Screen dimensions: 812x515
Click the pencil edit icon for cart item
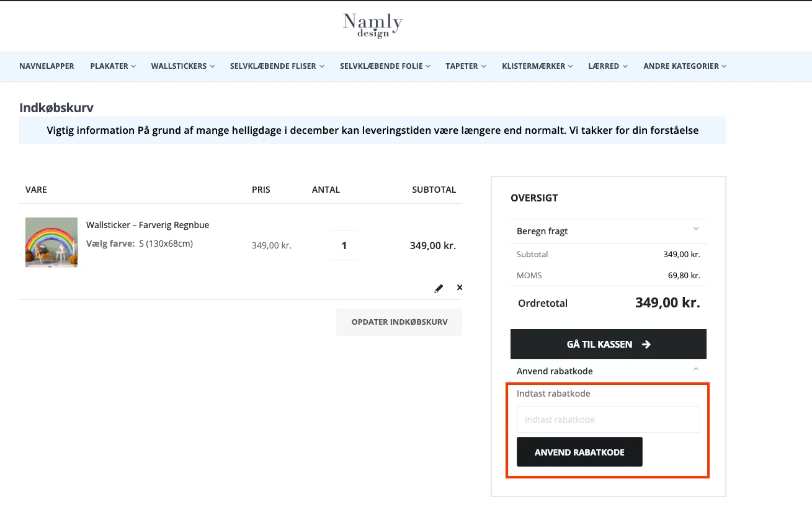click(439, 288)
